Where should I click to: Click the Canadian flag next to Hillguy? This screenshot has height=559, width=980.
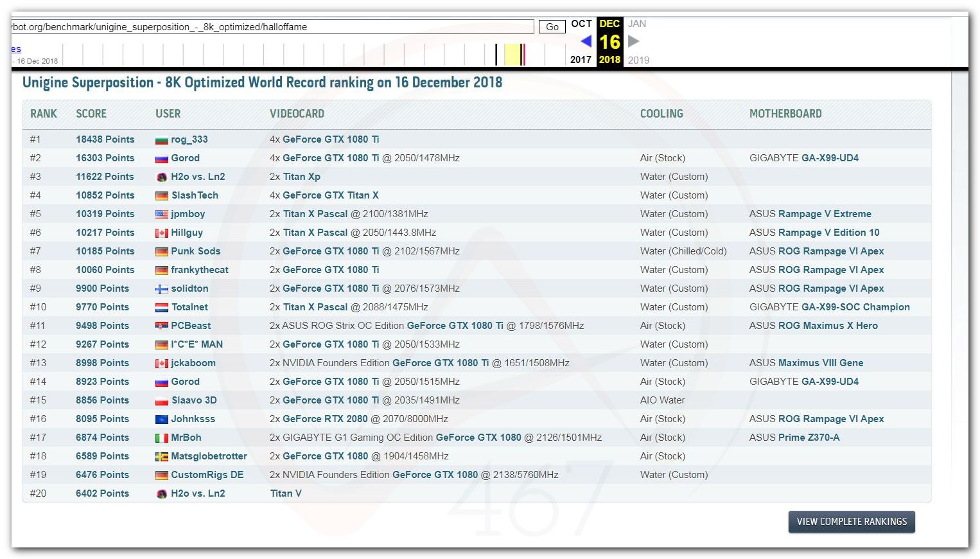[x=161, y=233]
